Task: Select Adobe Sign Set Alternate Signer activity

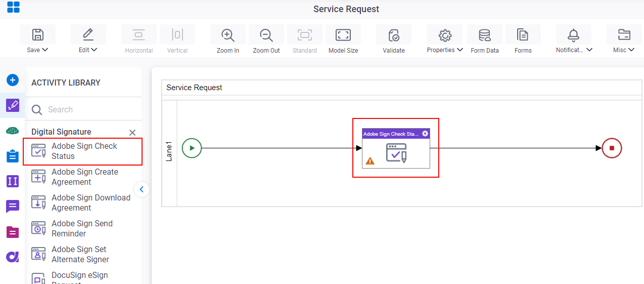Action: tap(83, 254)
